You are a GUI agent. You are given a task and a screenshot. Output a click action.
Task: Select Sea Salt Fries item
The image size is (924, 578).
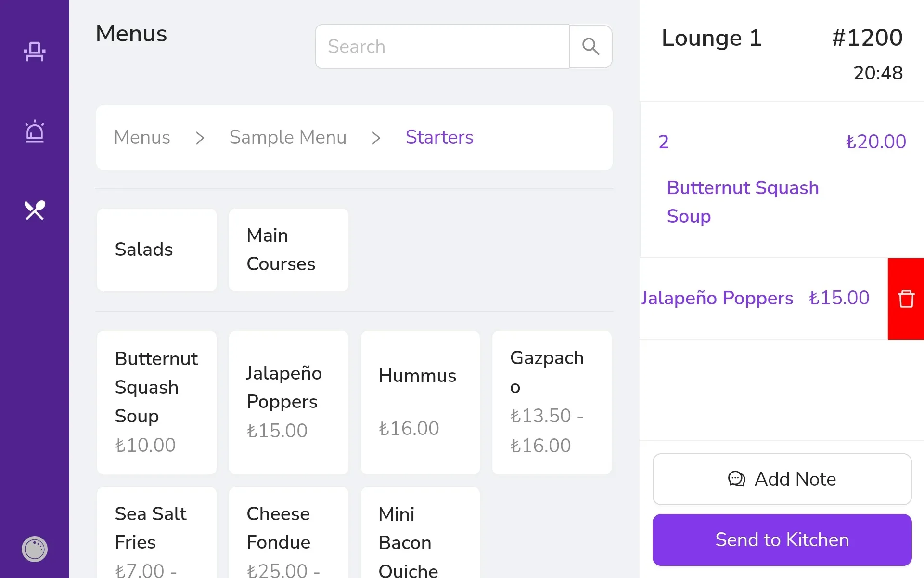pyautogui.click(x=157, y=533)
